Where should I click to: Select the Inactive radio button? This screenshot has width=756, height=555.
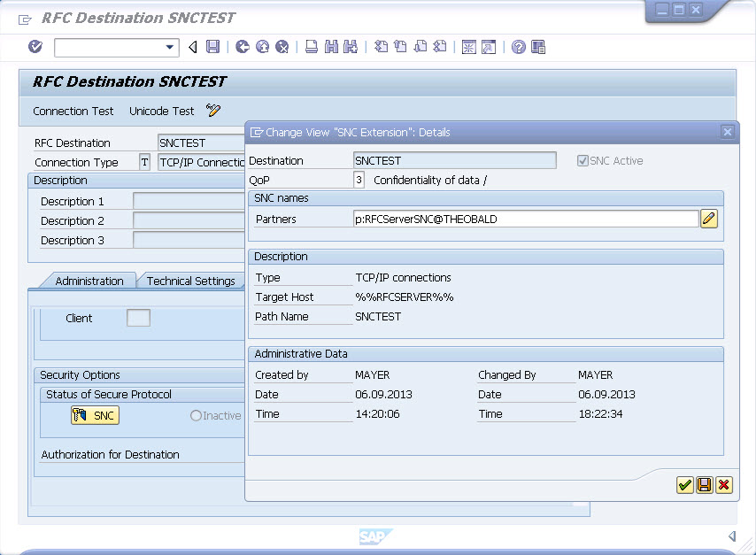click(x=196, y=415)
